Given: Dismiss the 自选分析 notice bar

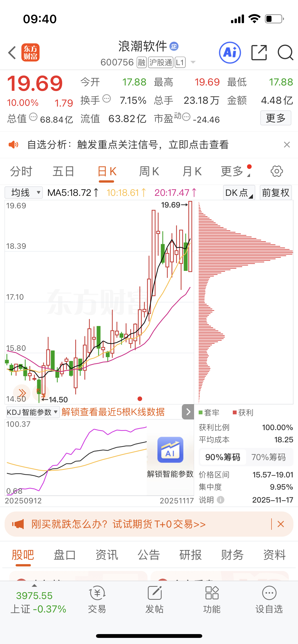Looking at the screenshot, I should click(287, 145).
